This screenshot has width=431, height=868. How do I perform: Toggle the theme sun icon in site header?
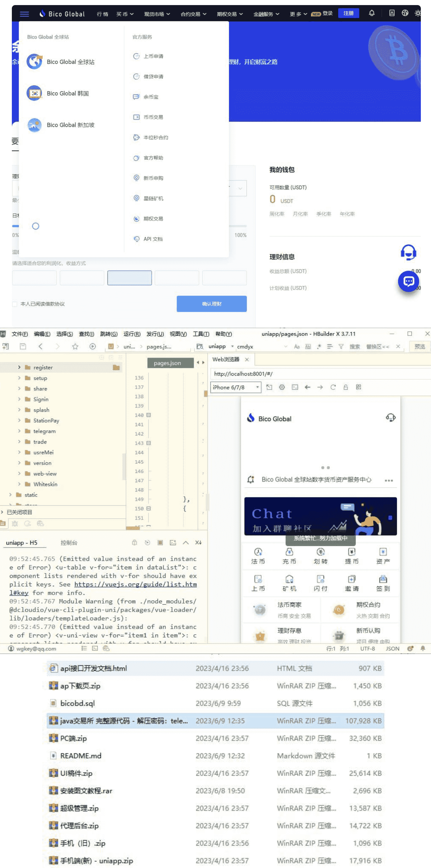[418, 13]
